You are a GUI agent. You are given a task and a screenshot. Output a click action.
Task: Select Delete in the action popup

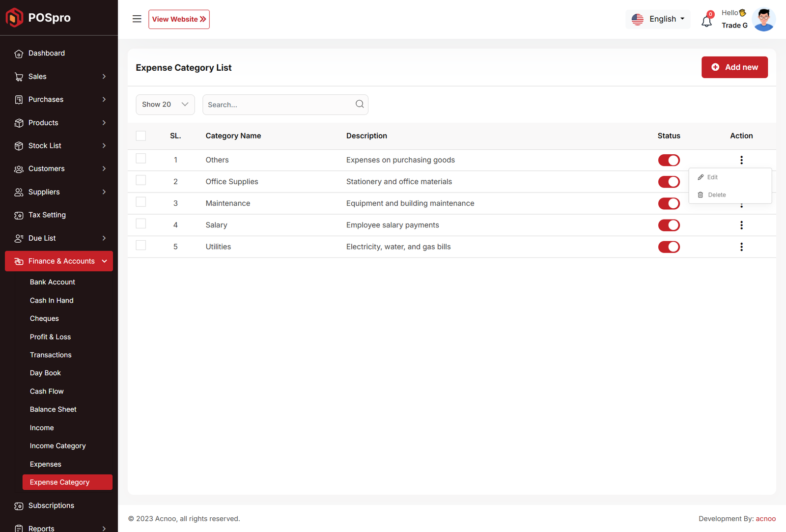click(716, 195)
